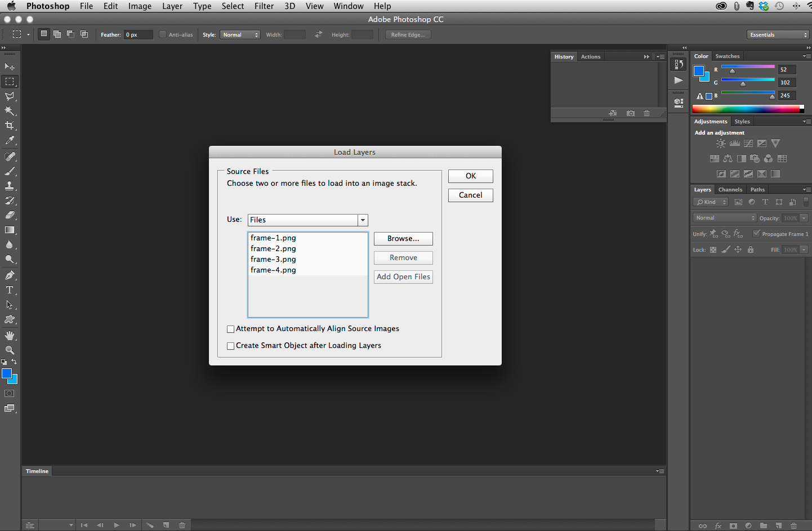The width and height of the screenshot is (812, 531).
Task: Select the History Brush tool
Action: [10, 200]
